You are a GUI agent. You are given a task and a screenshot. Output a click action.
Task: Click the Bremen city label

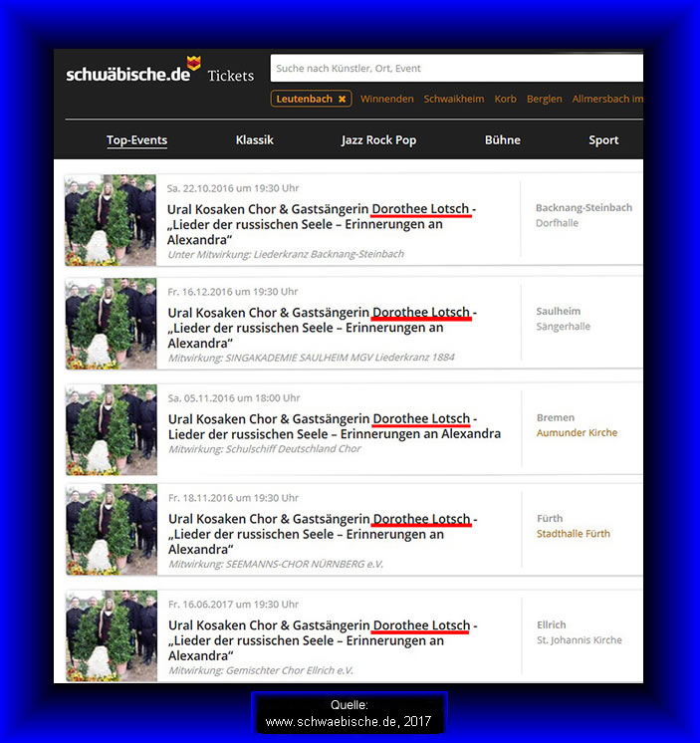coord(556,417)
